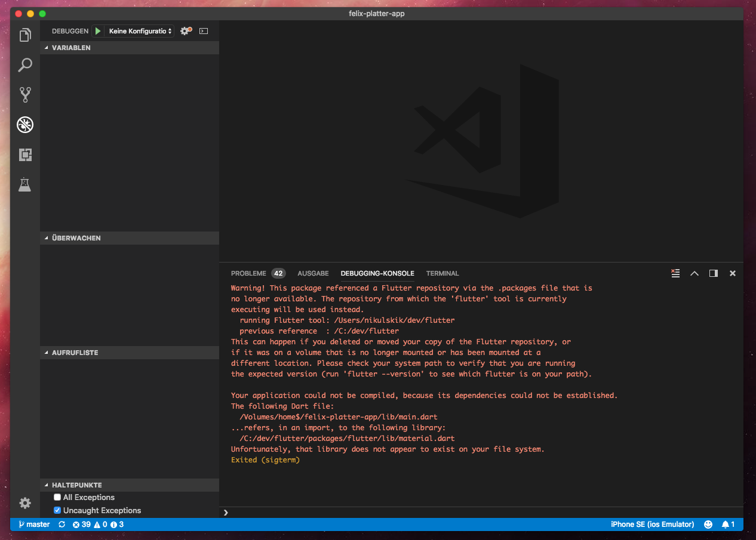
Task: Toggle maximize on the panel chevron
Action: pos(694,273)
